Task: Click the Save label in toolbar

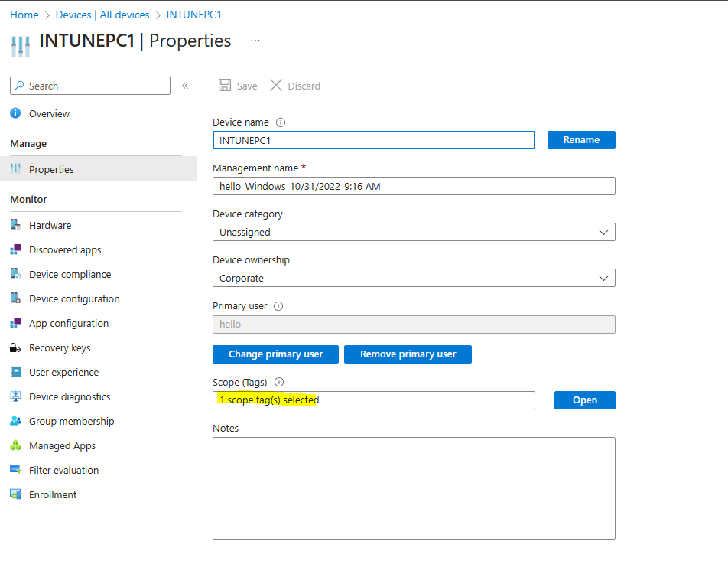Action: [247, 86]
